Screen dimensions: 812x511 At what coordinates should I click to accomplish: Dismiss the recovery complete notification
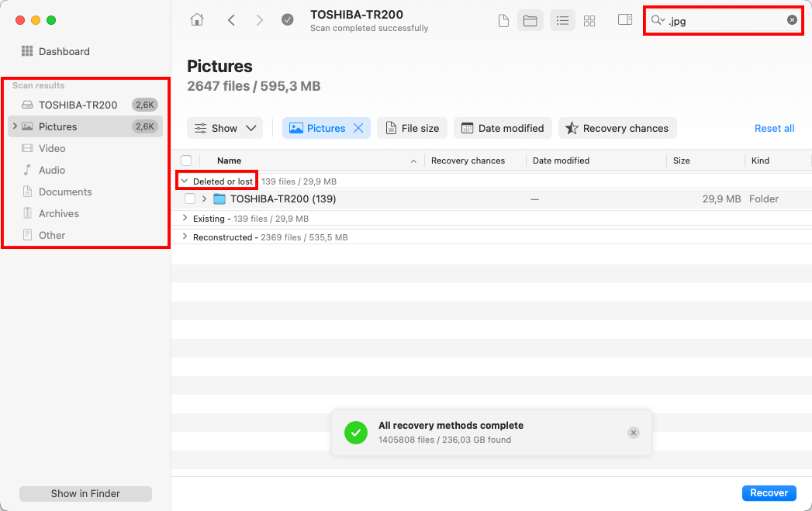coord(634,433)
